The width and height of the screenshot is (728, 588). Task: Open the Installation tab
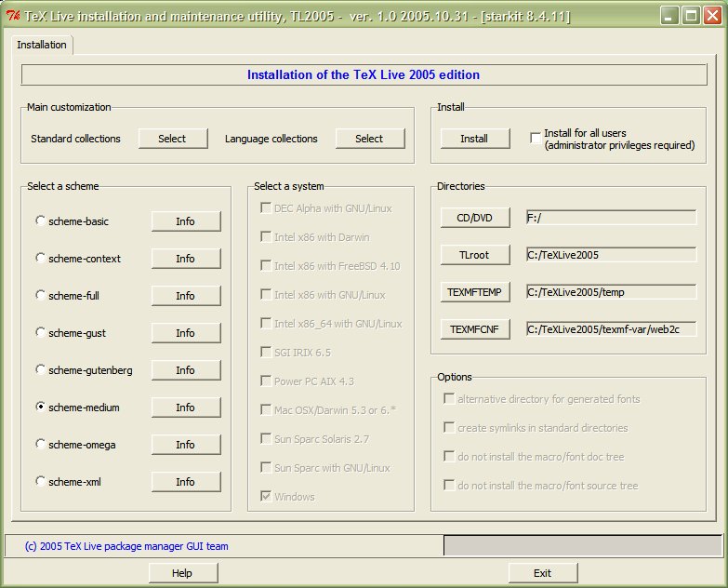click(42, 45)
